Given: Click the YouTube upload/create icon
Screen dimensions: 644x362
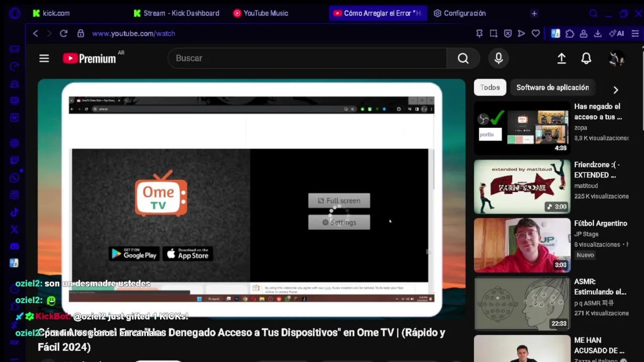Looking at the screenshot, I should click(561, 58).
